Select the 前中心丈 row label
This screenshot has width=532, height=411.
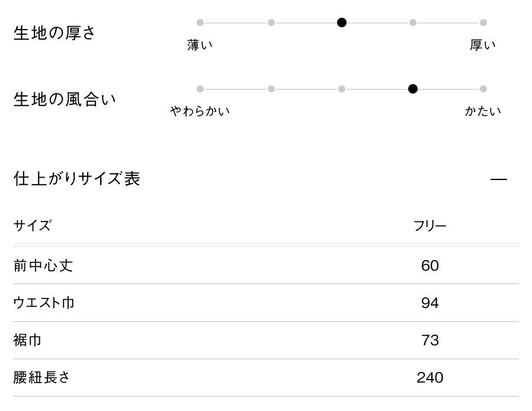pyautogui.click(x=43, y=265)
